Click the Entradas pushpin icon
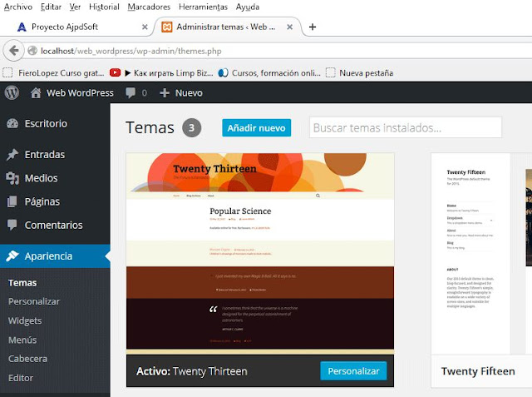The image size is (532, 397). click(12, 155)
